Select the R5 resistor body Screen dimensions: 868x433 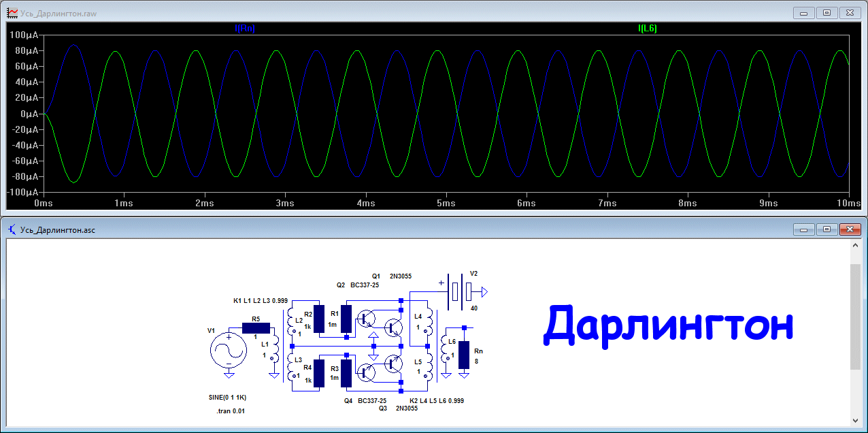click(x=256, y=327)
